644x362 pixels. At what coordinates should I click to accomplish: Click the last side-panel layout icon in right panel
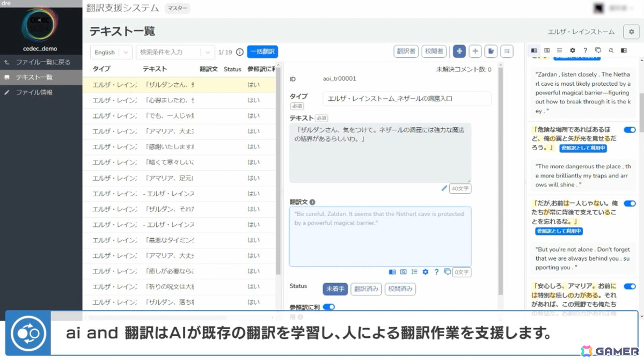tap(624, 50)
